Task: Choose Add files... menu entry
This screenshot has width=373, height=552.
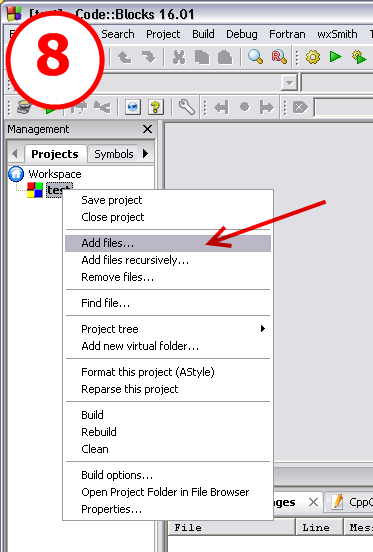Action: [x=168, y=243]
